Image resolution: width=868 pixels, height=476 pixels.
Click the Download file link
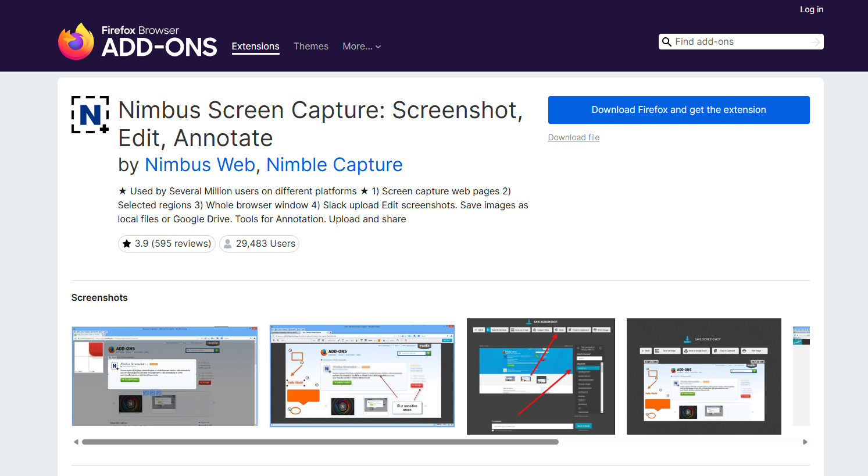[x=574, y=137]
